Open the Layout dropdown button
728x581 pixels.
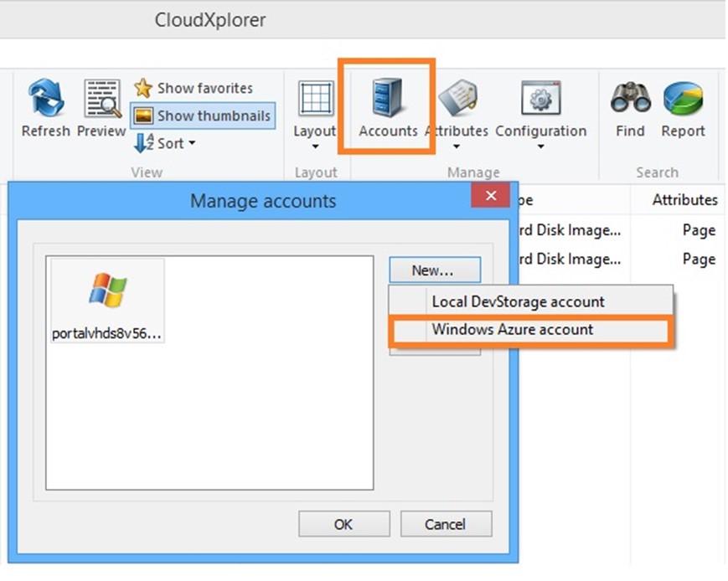coord(315,114)
